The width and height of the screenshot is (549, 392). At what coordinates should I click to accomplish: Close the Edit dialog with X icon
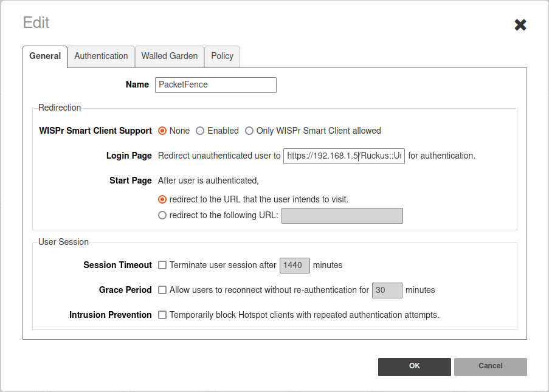click(520, 25)
